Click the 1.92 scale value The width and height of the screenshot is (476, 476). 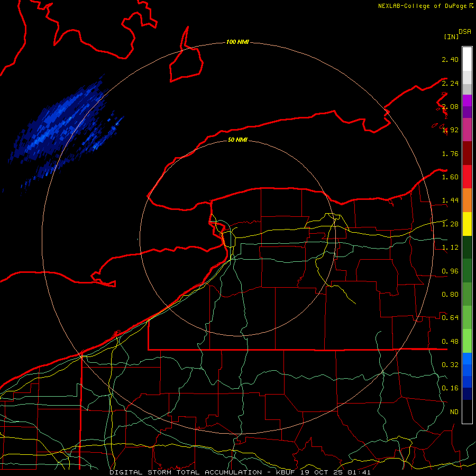[x=450, y=130]
